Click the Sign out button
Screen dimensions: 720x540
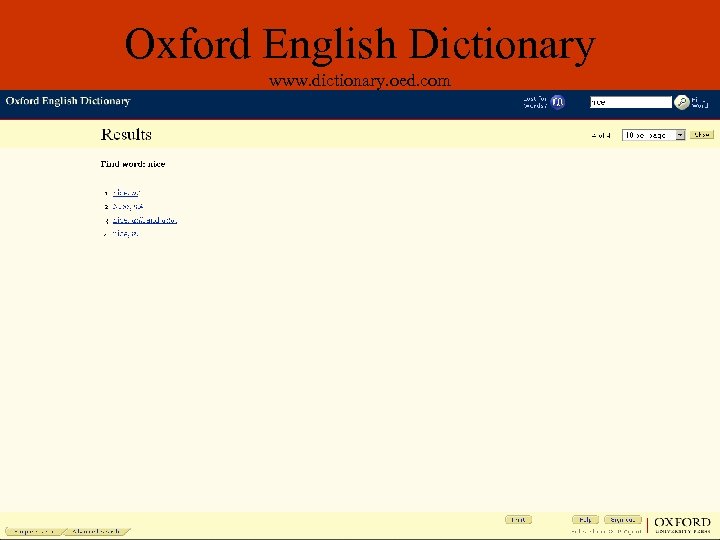click(x=623, y=520)
